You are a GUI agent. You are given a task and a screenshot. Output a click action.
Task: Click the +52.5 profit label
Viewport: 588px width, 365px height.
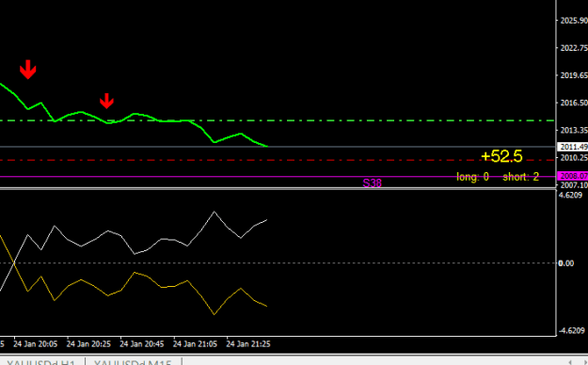coord(501,156)
